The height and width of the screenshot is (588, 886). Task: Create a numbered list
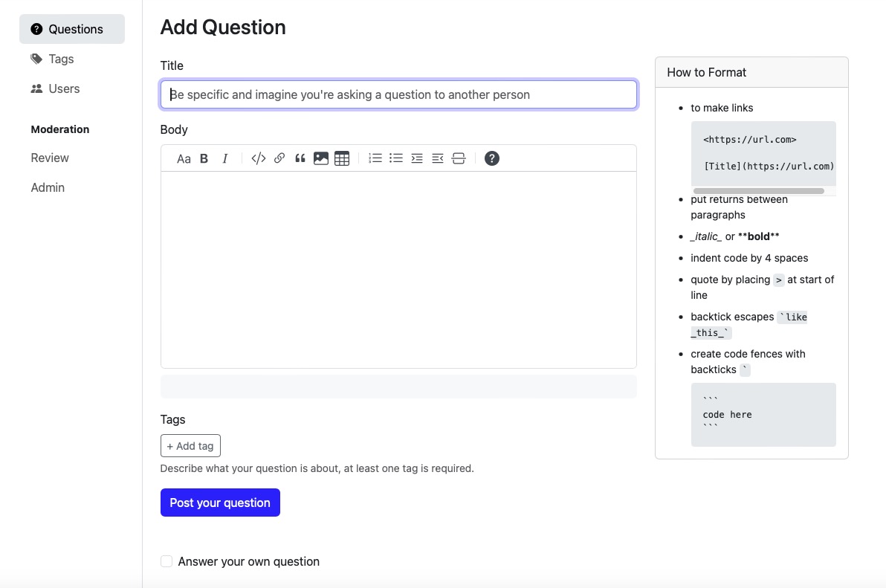[x=375, y=158]
